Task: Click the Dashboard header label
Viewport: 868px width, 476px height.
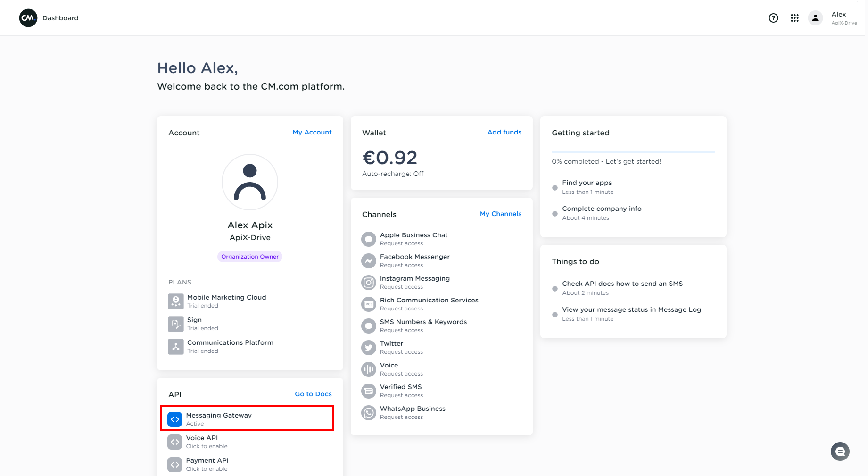Action: click(x=60, y=18)
